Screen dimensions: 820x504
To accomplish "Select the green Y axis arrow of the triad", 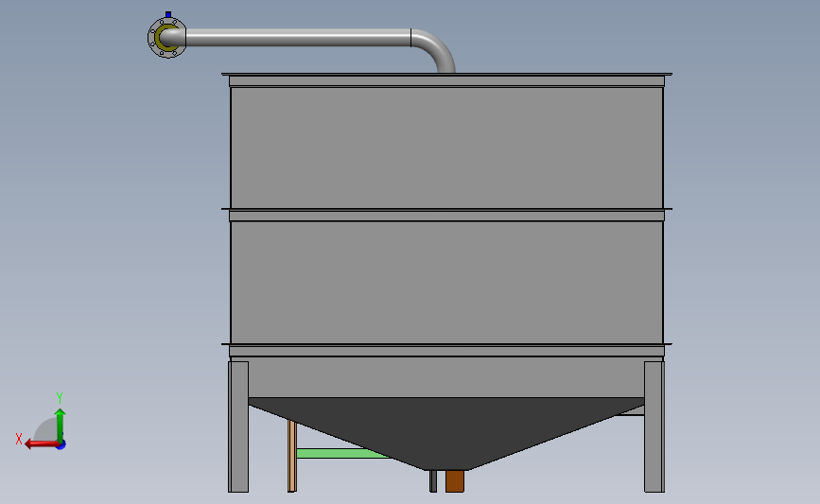I will (x=61, y=426).
